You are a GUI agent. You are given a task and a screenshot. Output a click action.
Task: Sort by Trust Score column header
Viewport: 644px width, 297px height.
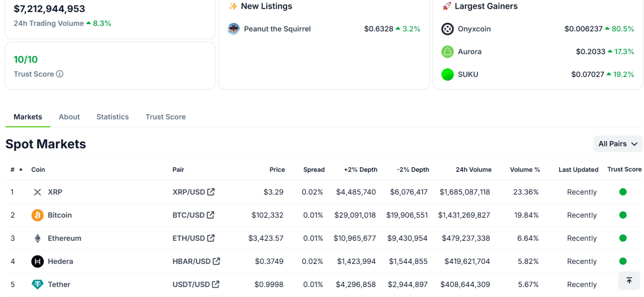pyautogui.click(x=624, y=169)
